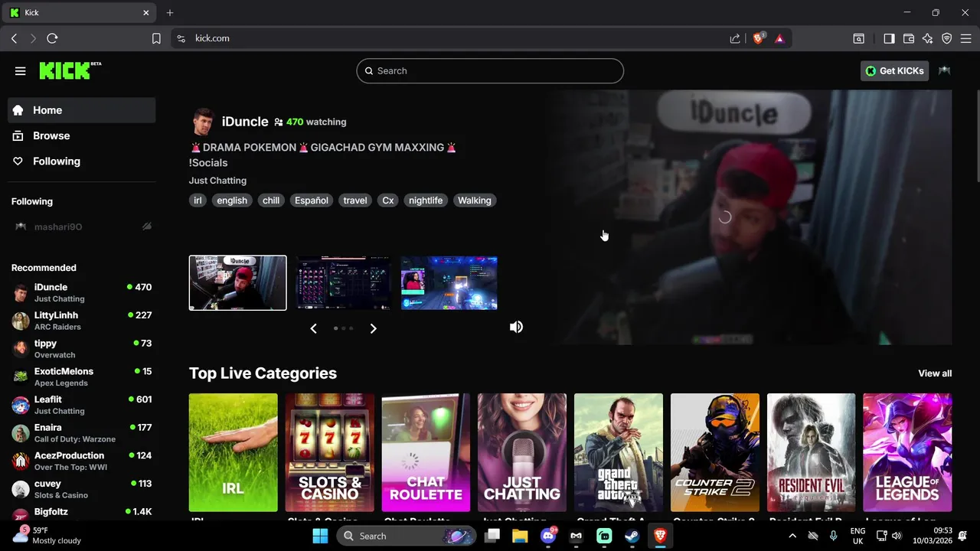980x551 pixels.
Task: Click the browser back arrow
Action: [14, 38]
